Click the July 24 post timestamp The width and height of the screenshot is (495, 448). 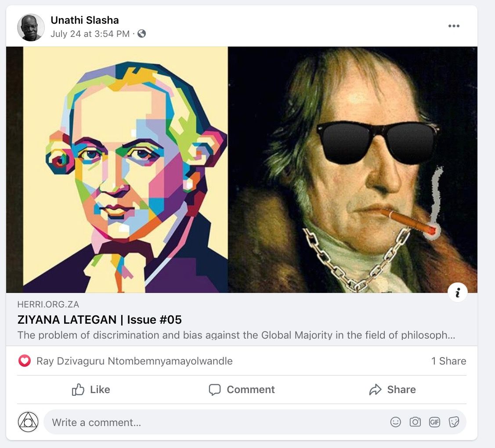tap(90, 34)
